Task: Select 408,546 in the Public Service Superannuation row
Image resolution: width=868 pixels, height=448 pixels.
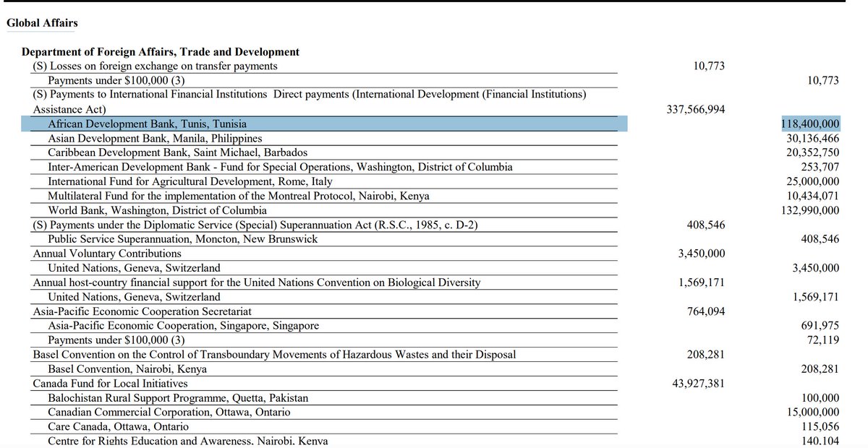Action: [x=820, y=238]
